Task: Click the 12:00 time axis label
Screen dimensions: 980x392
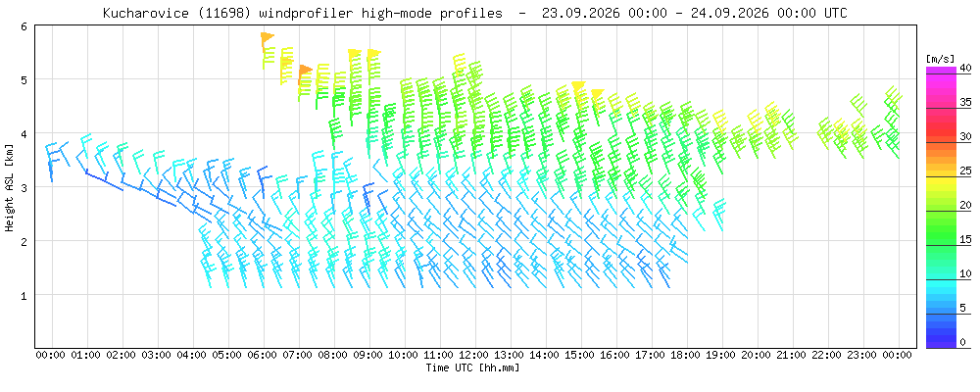Action: (474, 355)
